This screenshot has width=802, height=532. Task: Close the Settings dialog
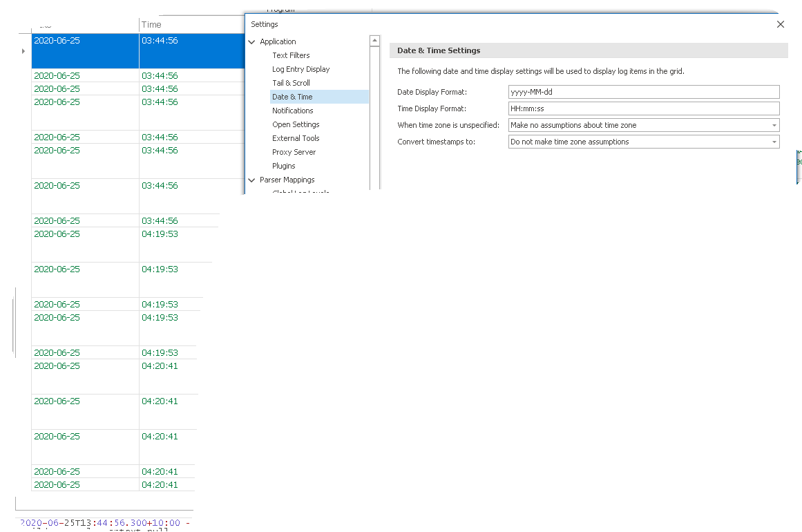780,24
